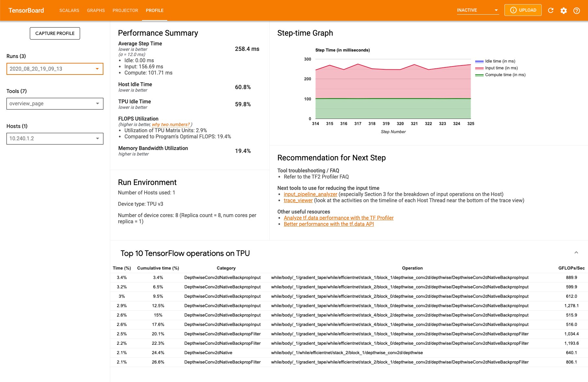This screenshot has height=382, width=588.
Task: Switch to the SCALARS tab
Action: [x=69, y=10]
